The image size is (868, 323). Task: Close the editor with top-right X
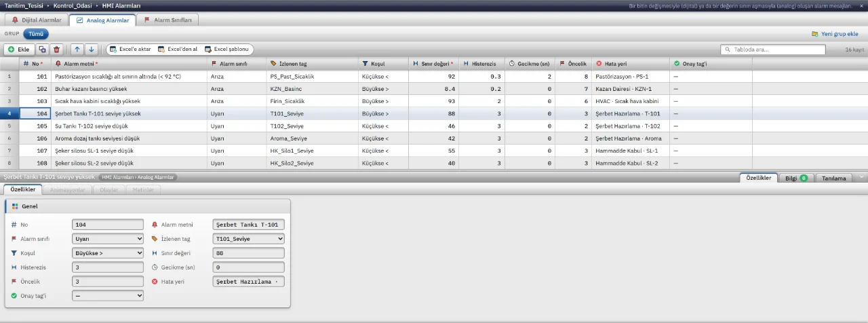861,5
